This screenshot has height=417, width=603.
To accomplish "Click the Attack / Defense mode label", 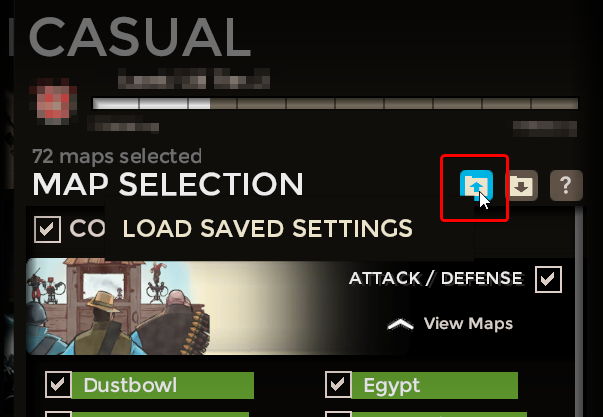I will 436,278.
